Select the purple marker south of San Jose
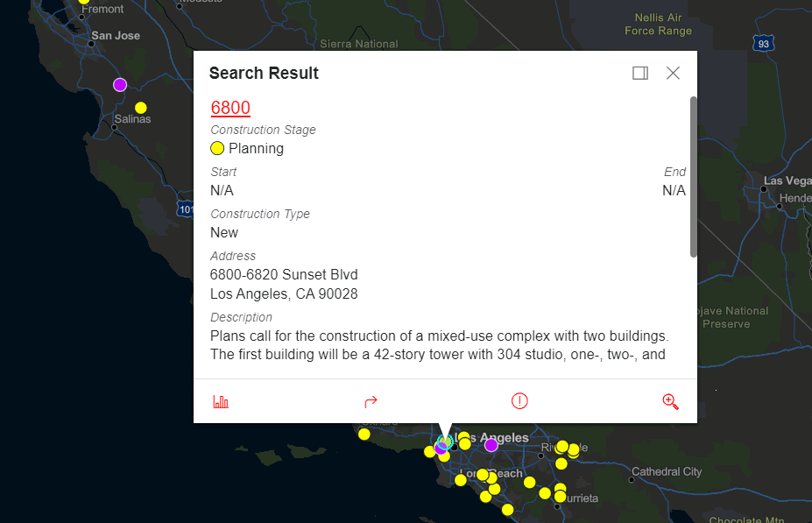Viewport: 812px width, 523px height. click(x=120, y=84)
